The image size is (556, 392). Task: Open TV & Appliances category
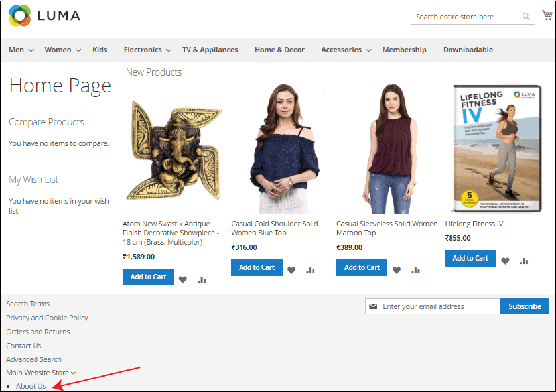pyautogui.click(x=210, y=50)
